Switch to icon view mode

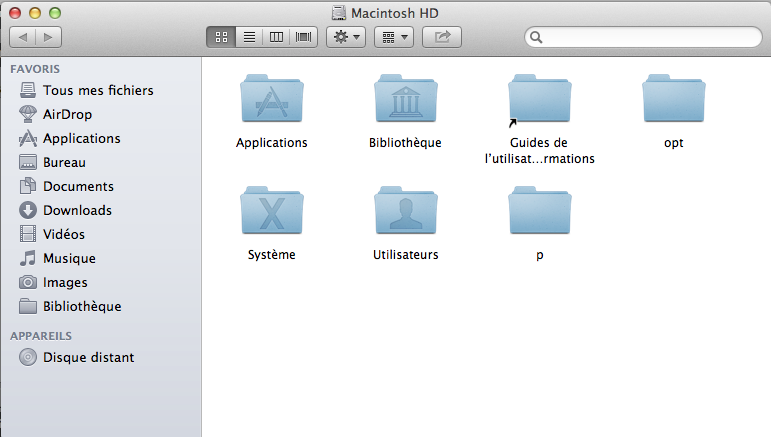pos(222,37)
